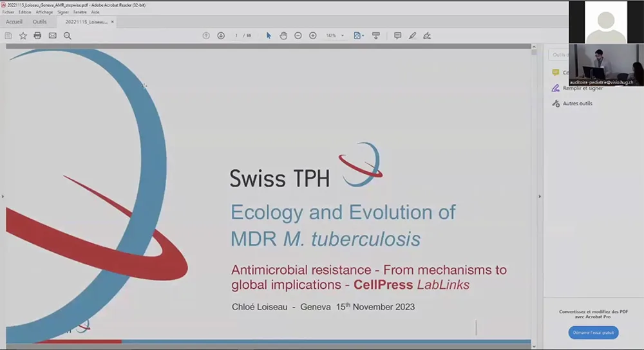
Task: Switch to the Accueil tab
Action: (14, 22)
